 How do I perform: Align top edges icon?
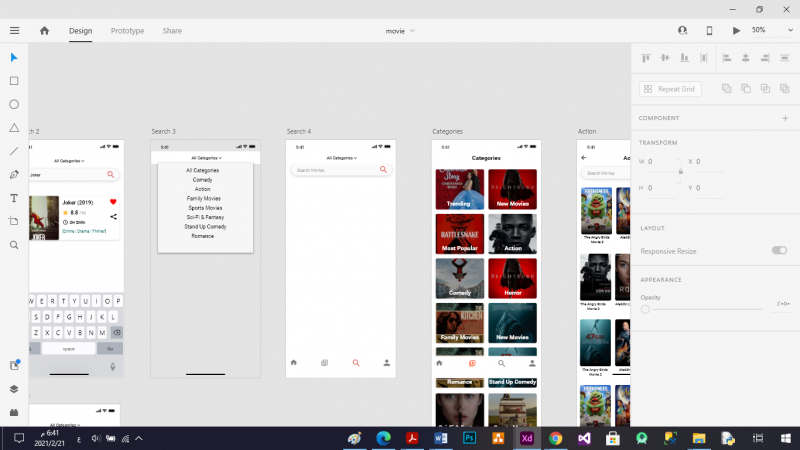tap(646, 58)
